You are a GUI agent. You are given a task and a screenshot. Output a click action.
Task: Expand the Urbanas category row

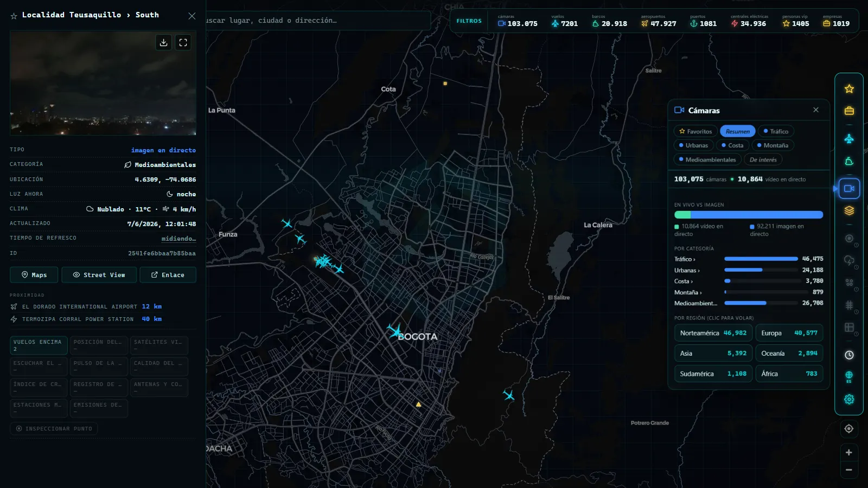coord(749,270)
